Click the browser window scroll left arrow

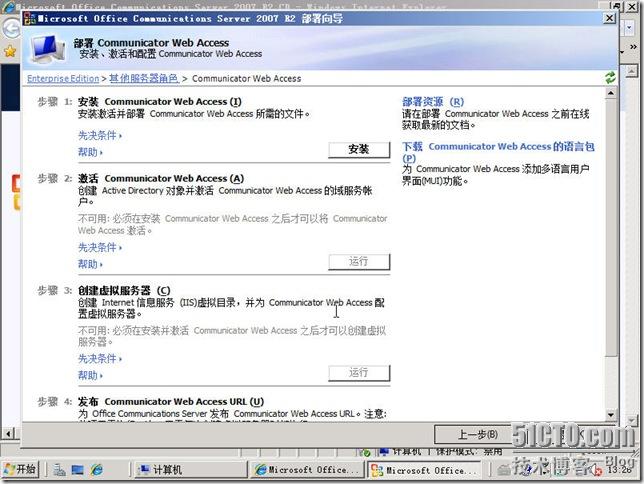(8, 433)
